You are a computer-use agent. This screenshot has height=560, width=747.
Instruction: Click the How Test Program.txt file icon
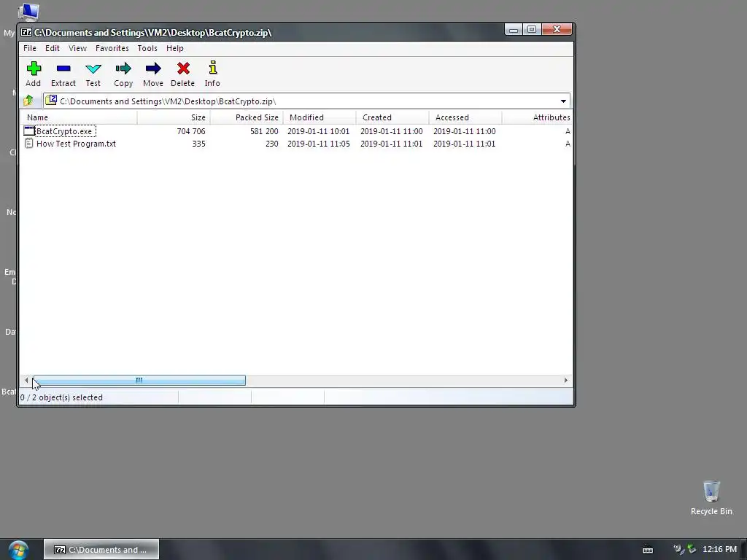pos(29,144)
